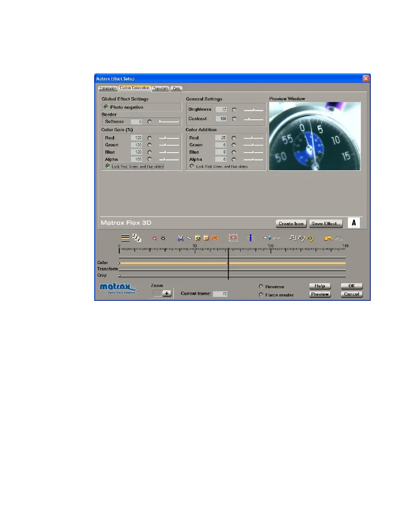
Task: Click the Color Addition Alpha slider
Action: (253, 159)
